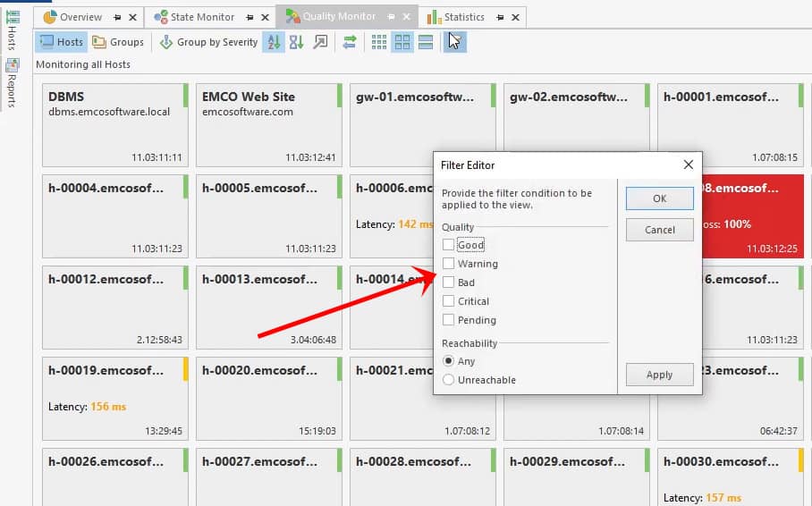Sort hosts ascending A to Z
This screenshot has height=506, width=812.
point(274,42)
